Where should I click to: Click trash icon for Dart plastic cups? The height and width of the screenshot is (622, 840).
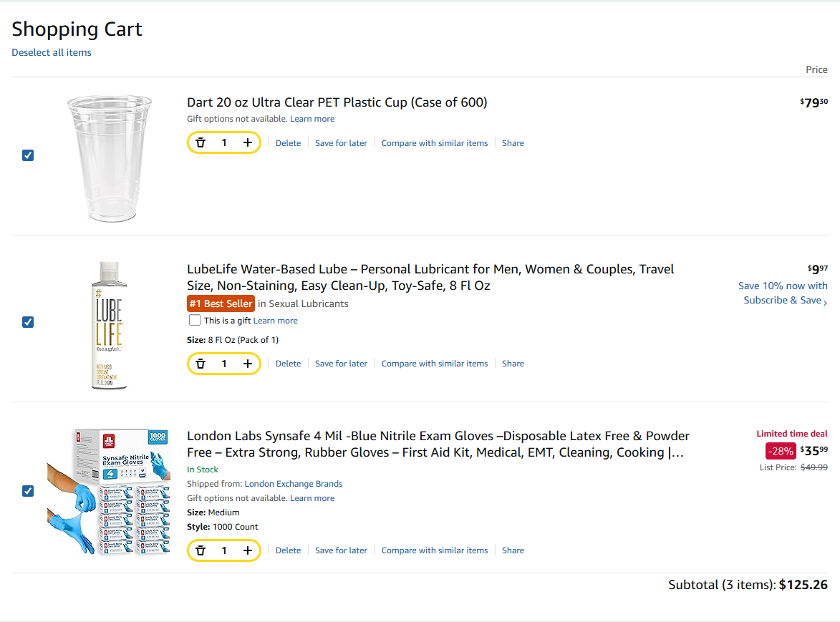coord(201,143)
